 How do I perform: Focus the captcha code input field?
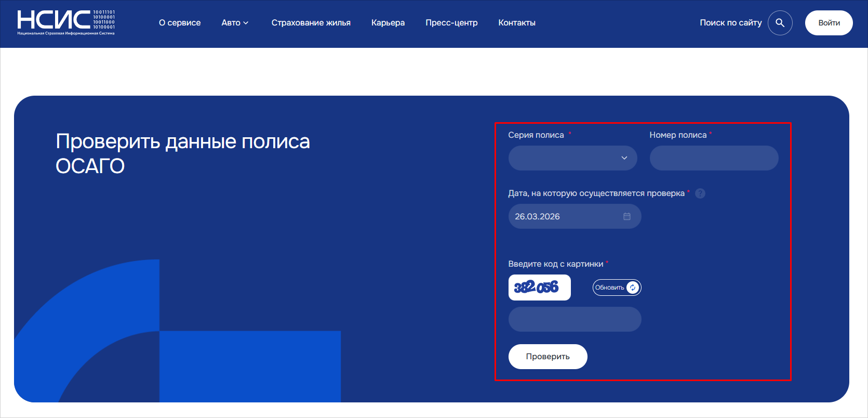tap(575, 319)
